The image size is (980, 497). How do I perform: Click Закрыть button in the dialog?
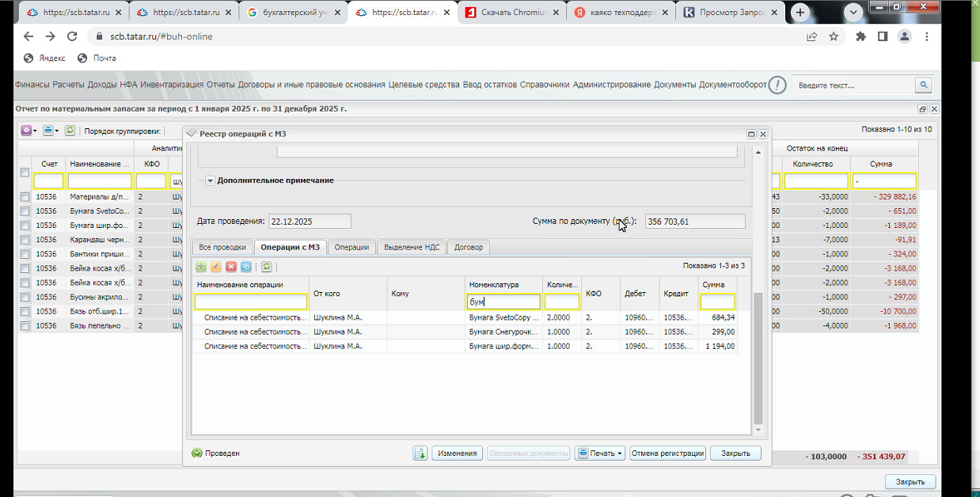pos(735,453)
